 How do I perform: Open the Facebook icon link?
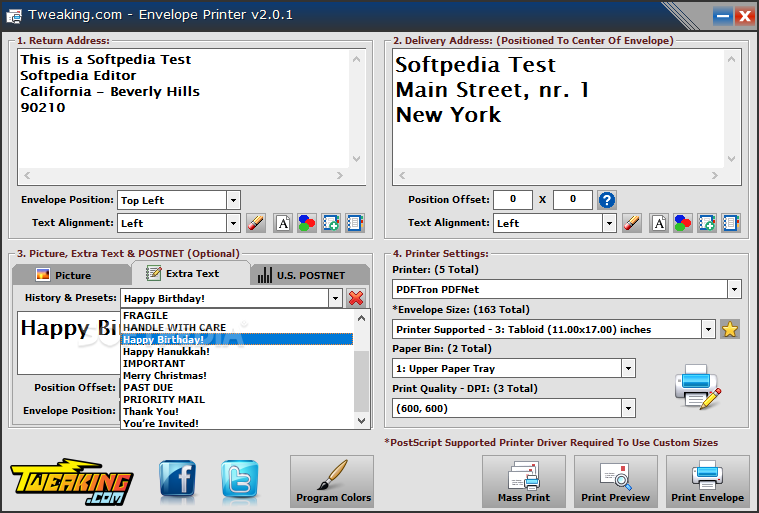[x=178, y=479]
